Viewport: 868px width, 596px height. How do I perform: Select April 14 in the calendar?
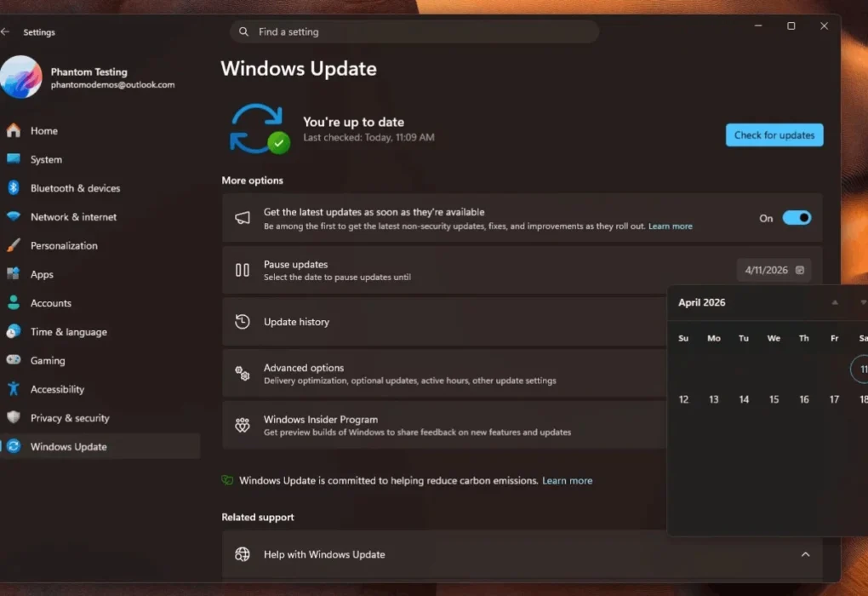[743, 398]
